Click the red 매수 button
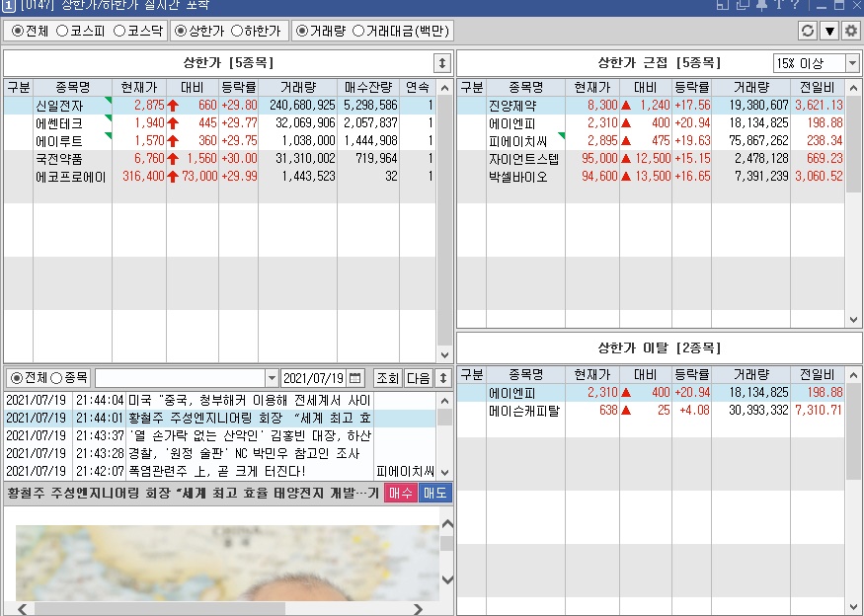864x616 pixels. click(401, 493)
